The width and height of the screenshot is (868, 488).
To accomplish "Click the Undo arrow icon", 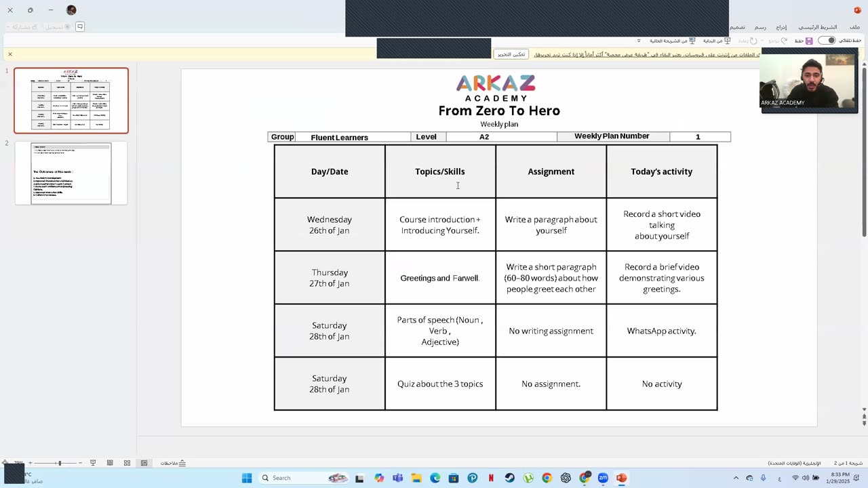I will [x=785, y=41].
